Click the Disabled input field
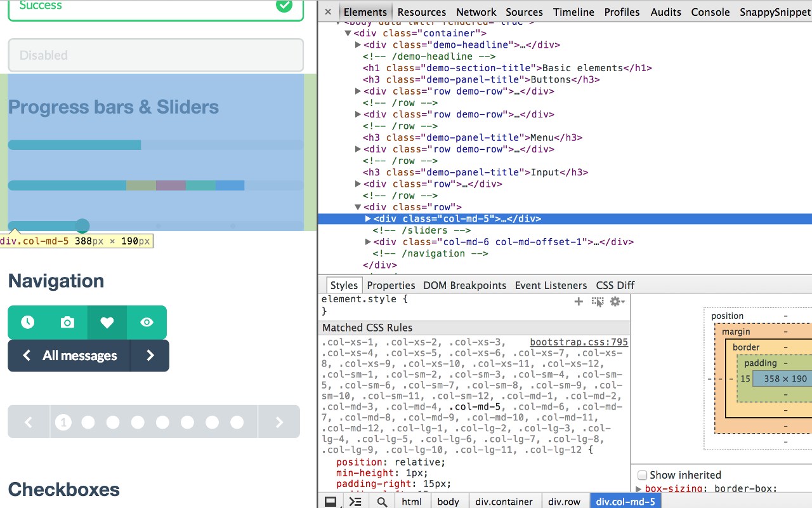The height and width of the screenshot is (508, 812). coord(155,55)
